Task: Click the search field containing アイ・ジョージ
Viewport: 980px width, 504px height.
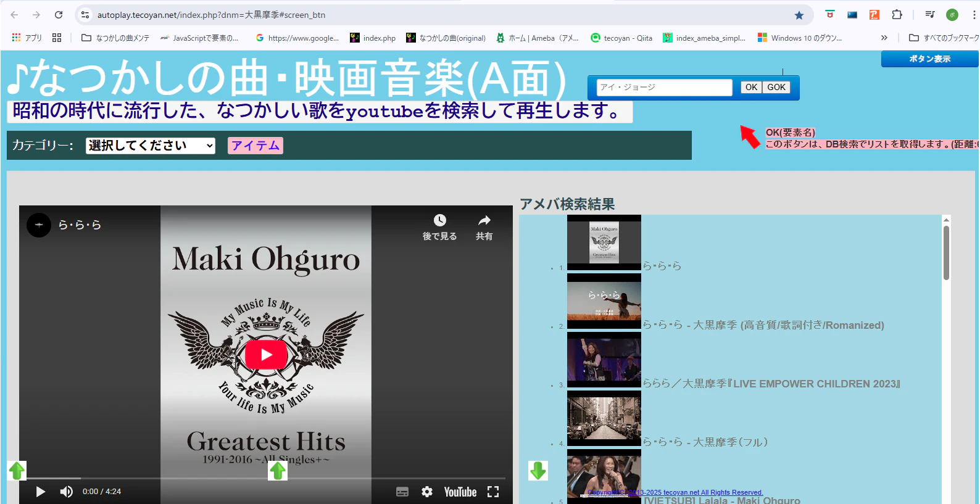Action: coord(665,88)
